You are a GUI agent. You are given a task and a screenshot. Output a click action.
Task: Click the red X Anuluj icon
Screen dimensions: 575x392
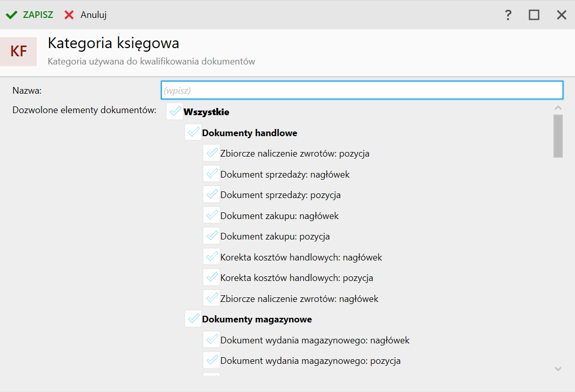69,15
